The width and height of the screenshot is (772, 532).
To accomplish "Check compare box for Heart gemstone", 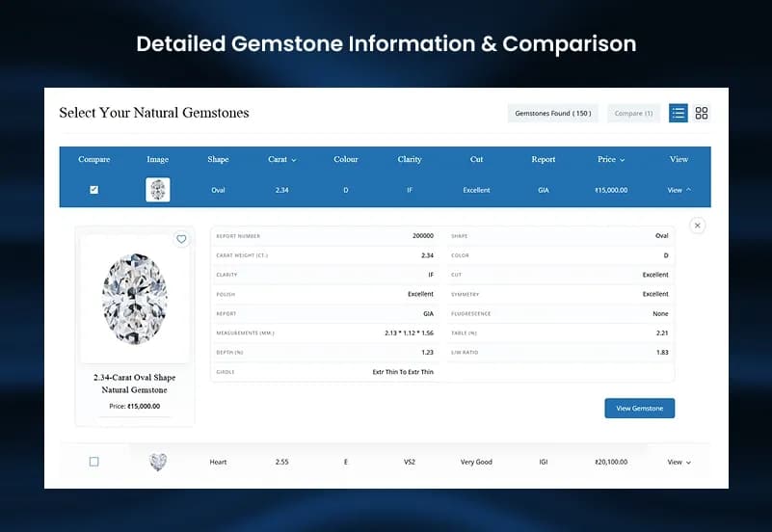I will [x=94, y=462].
